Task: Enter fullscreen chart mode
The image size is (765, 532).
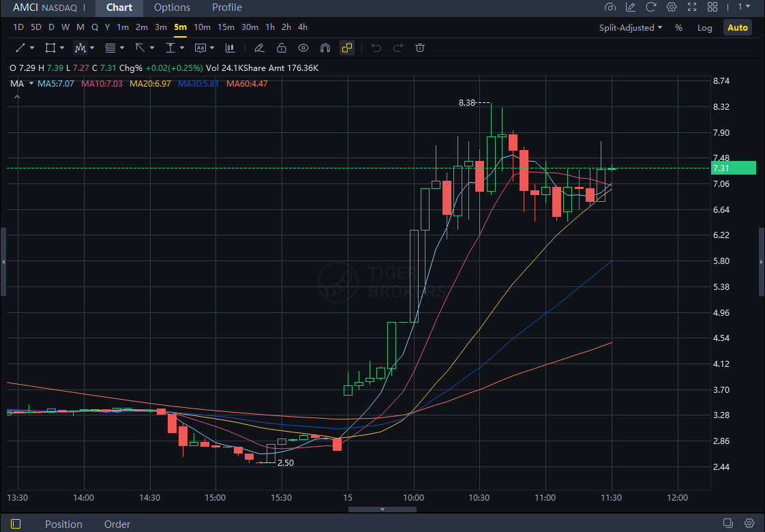Action: (692, 7)
